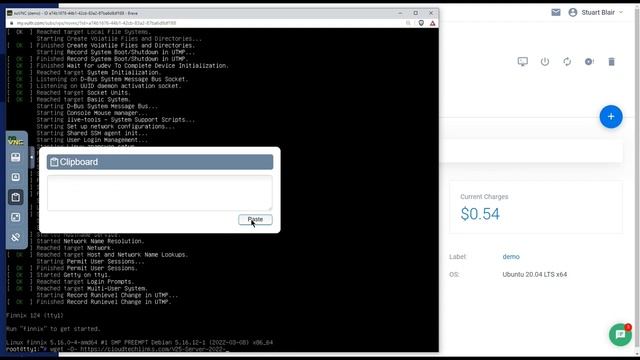Click the terminal command prompt line

[118, 349]
